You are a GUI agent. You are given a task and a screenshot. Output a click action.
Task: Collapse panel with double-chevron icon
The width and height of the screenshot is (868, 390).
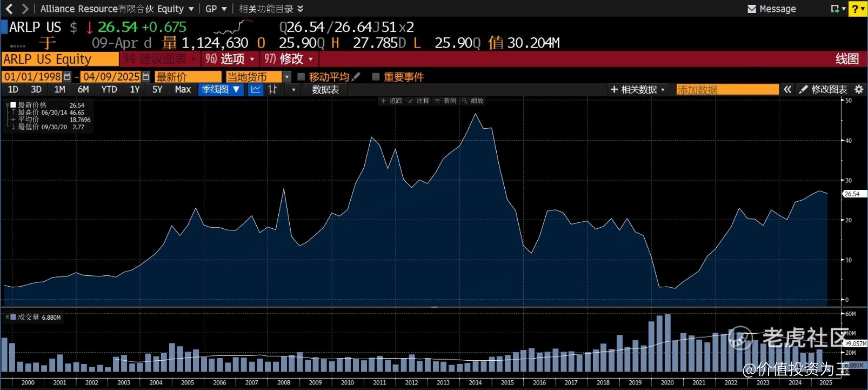point(787,89)
